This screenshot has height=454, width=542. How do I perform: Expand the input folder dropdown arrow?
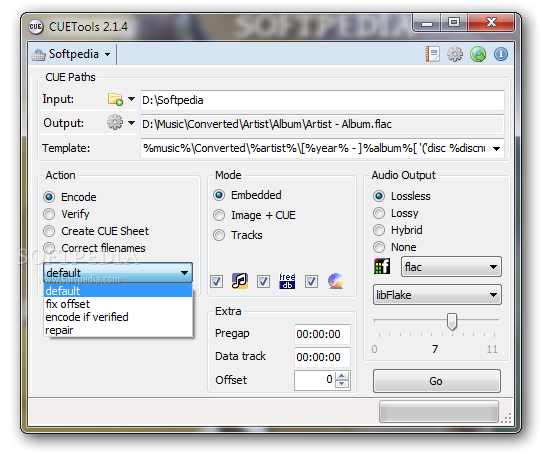click(131, 99)
